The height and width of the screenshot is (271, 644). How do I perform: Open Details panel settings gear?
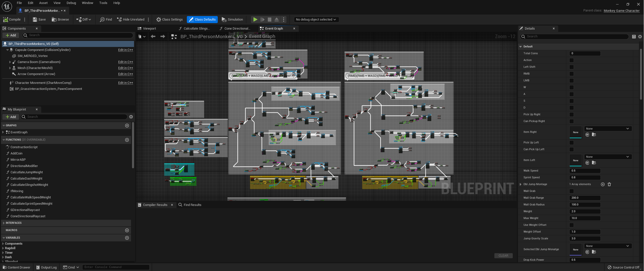coord(640,37)
